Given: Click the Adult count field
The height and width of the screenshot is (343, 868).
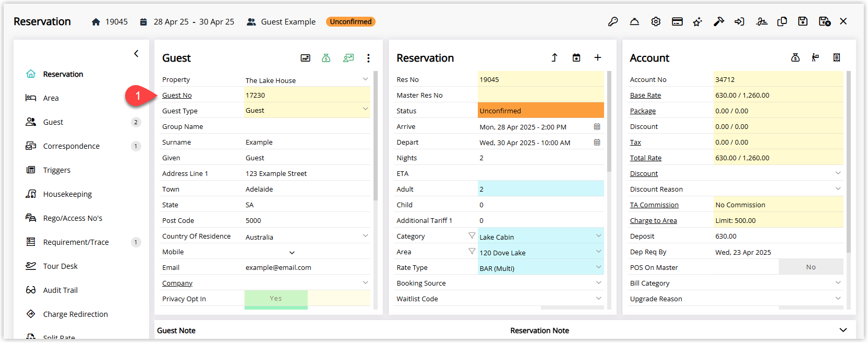Looking at the screenshot, I should tap(541, 189).
